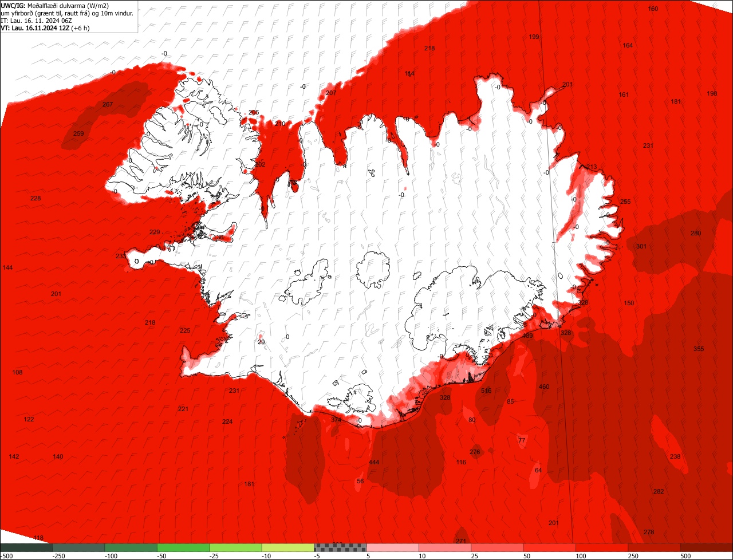
Task: Click the map value 56 south of Iceland
Action: click(x=360, y=482)
